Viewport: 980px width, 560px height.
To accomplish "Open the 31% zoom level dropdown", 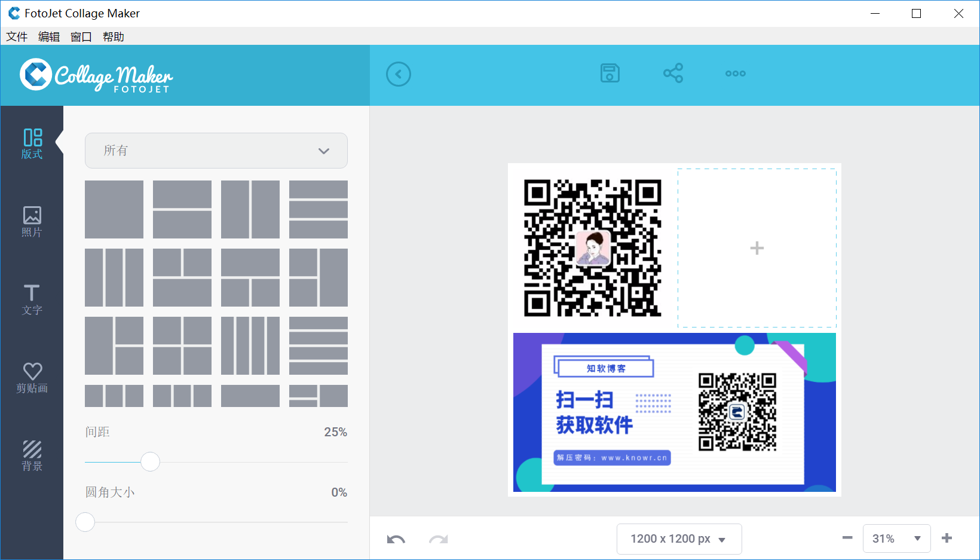I will click(896, 538).
